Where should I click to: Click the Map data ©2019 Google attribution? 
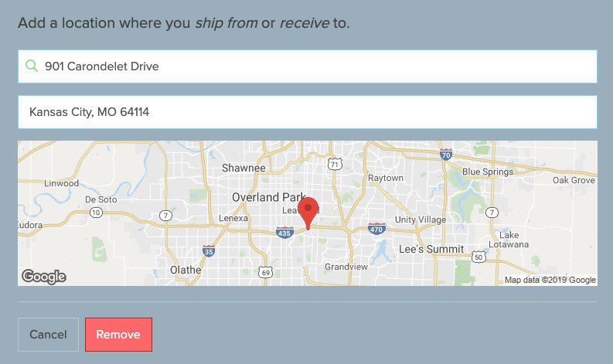coord(550,280)
